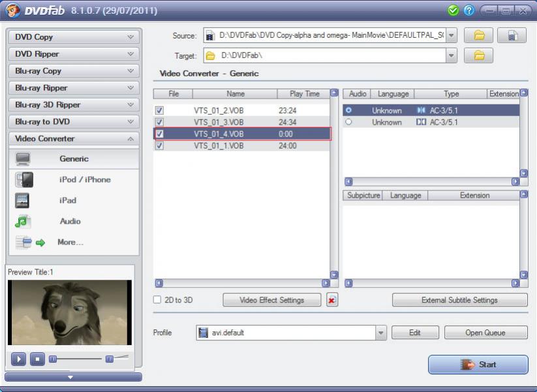Click Open Queue button
This screenshot has width=537, height=392.
pyautogui.click(x=485, y=333)
